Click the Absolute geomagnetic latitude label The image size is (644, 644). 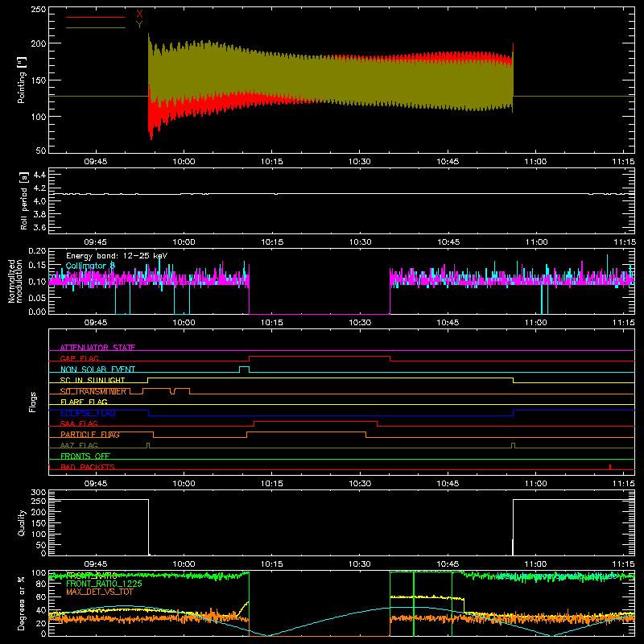pyautogui.click(x=556, y=576)
